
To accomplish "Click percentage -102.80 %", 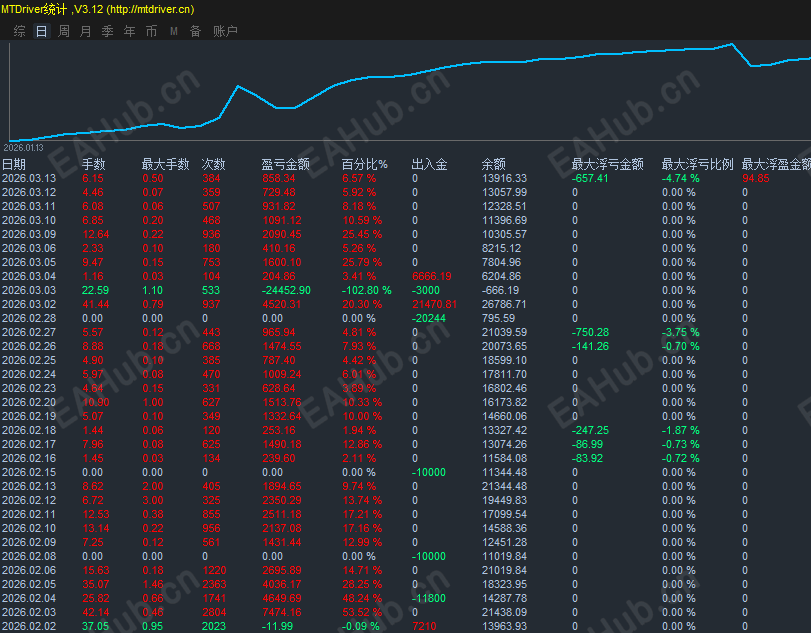I will [x=367, y=290].
